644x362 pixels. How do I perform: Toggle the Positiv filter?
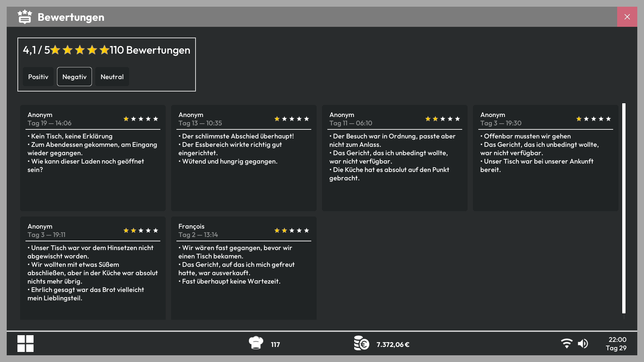pos(38,77)
